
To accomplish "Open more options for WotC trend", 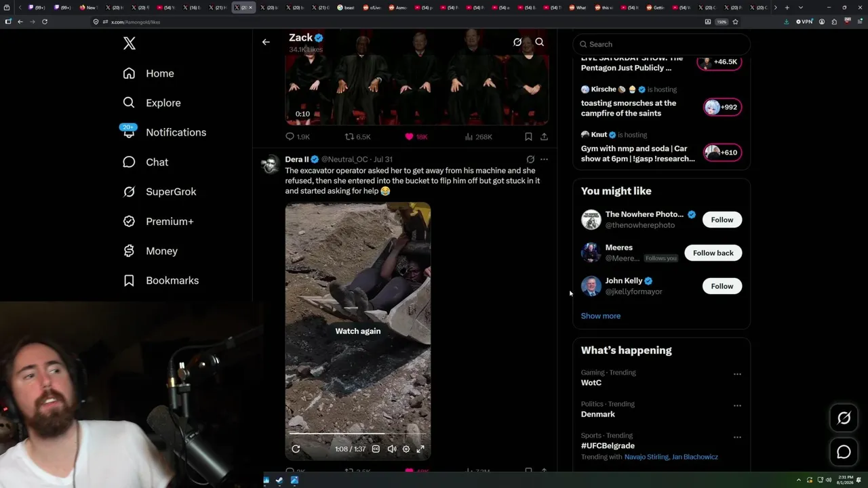I will tap(737, 374).
